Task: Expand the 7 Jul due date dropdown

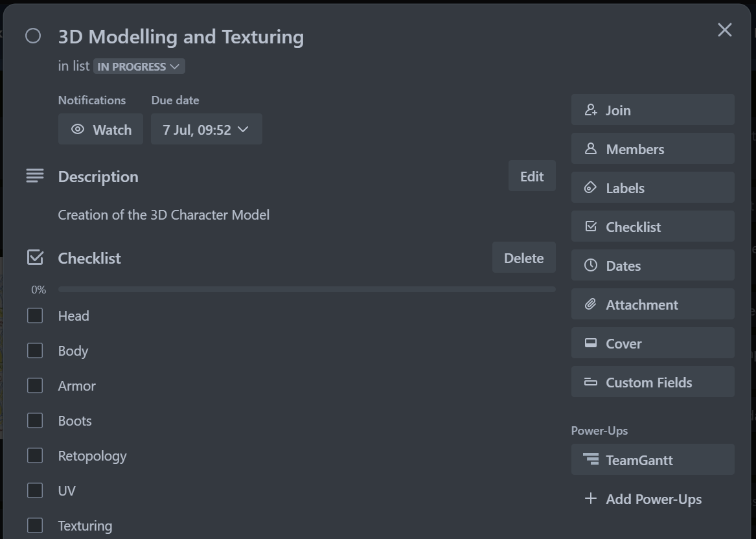Action: coord(207,129)
